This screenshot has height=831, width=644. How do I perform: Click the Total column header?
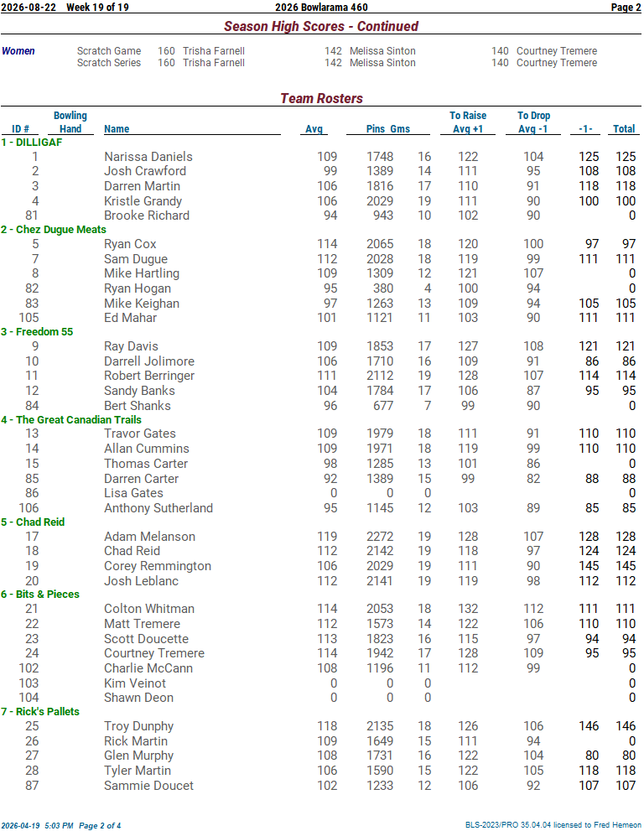tap(624, 129)
